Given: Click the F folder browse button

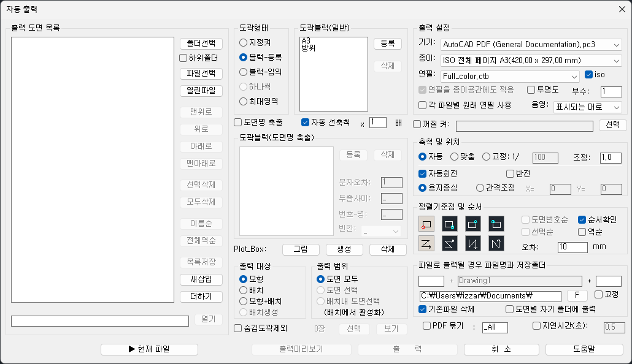Looking at the screenshot, I should click(577, 295).
